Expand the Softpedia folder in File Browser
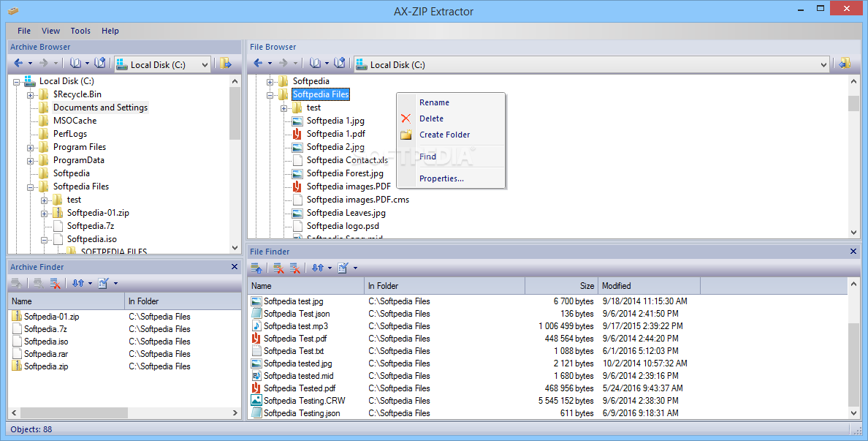 tap(270, 81)
